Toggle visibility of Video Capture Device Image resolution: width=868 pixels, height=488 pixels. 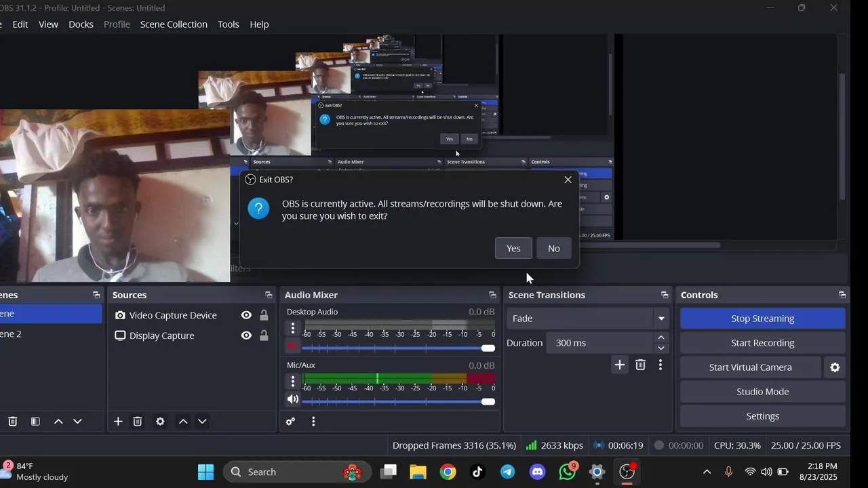point(246,315)
